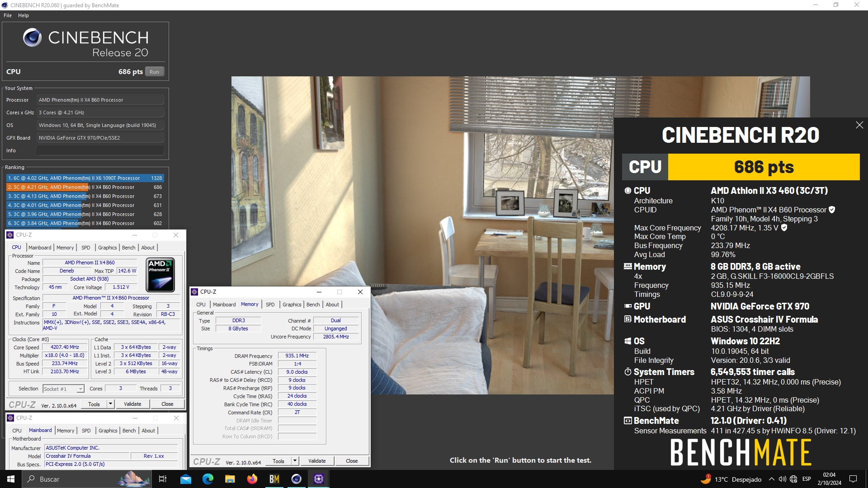This screenshot has height=488, width=868.
Task: Click the Memory icon in BenchMate panel
Action: pos(628,267)
